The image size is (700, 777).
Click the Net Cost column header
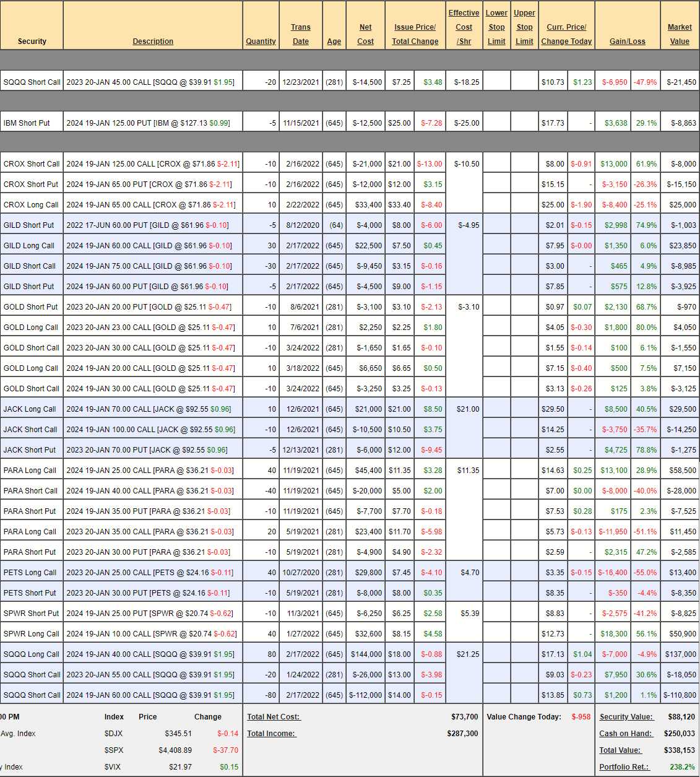tap(365, 34)
